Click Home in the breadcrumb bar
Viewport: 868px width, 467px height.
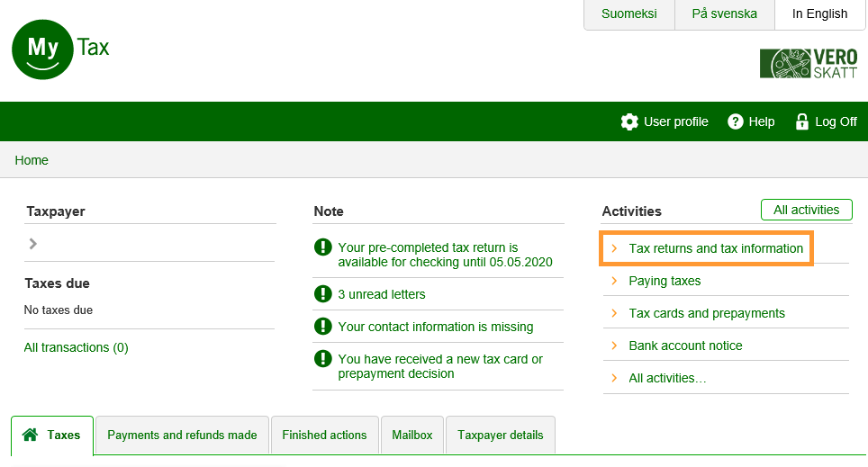coord(32,160)
